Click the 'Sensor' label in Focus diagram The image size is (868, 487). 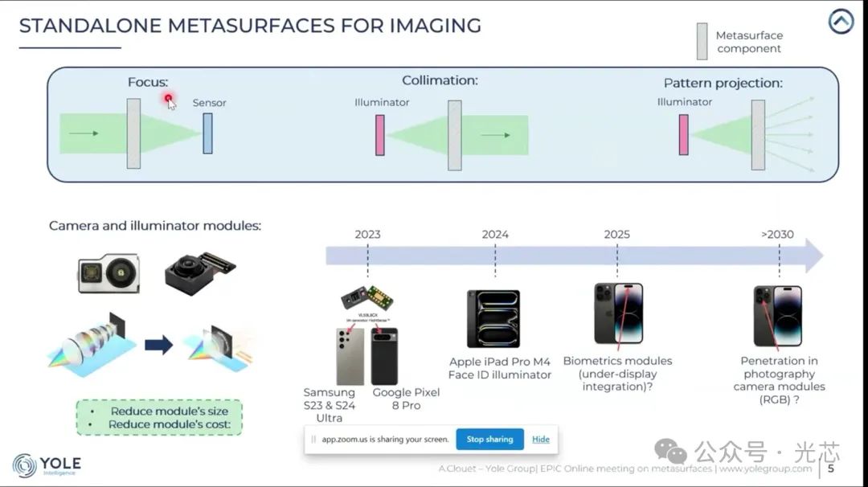point(209,103)
